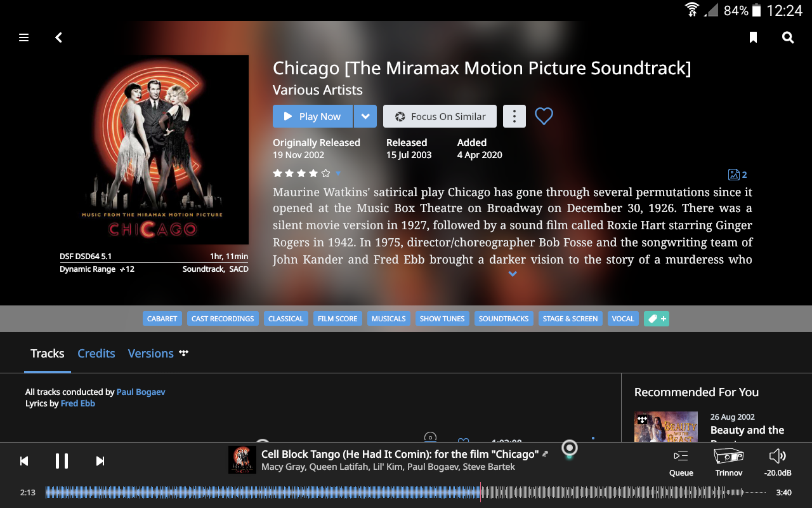Viewport: 812px width, 508px height.
Task: Tap the Wi-Fi status icon
Action: click(691, 10)
